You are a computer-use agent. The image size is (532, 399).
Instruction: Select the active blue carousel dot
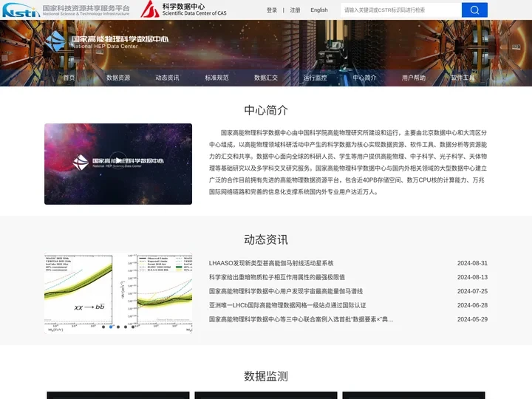point(111,327)
